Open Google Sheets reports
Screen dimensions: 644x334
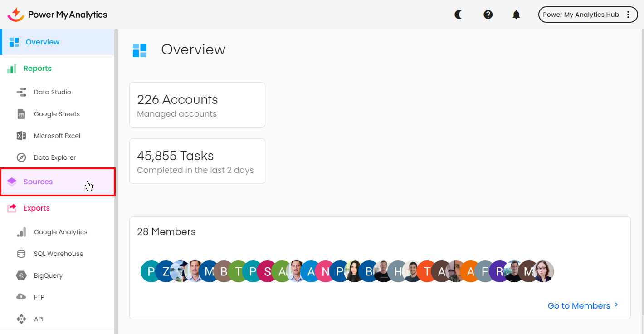coord(57,114)
